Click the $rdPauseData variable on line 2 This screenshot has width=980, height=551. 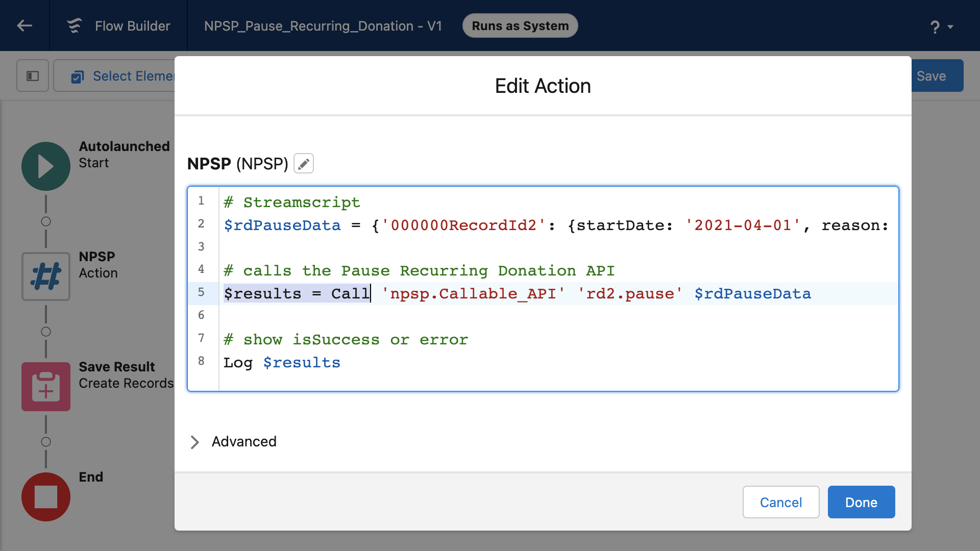pyautogui.click(x=282, y=226)
